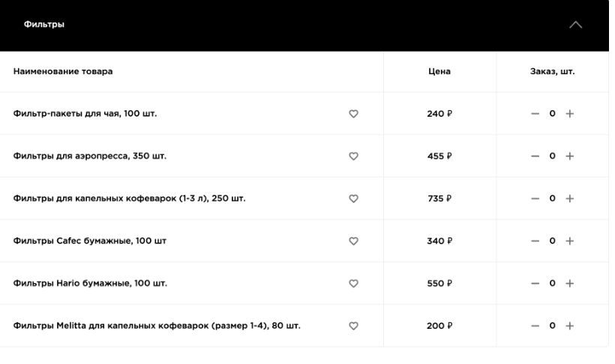Image resolution: width=615 pixels, height=364 pixels.
Task: Increase Фильтры Cafec бумажные order quantity
Action: click(569, 241)
